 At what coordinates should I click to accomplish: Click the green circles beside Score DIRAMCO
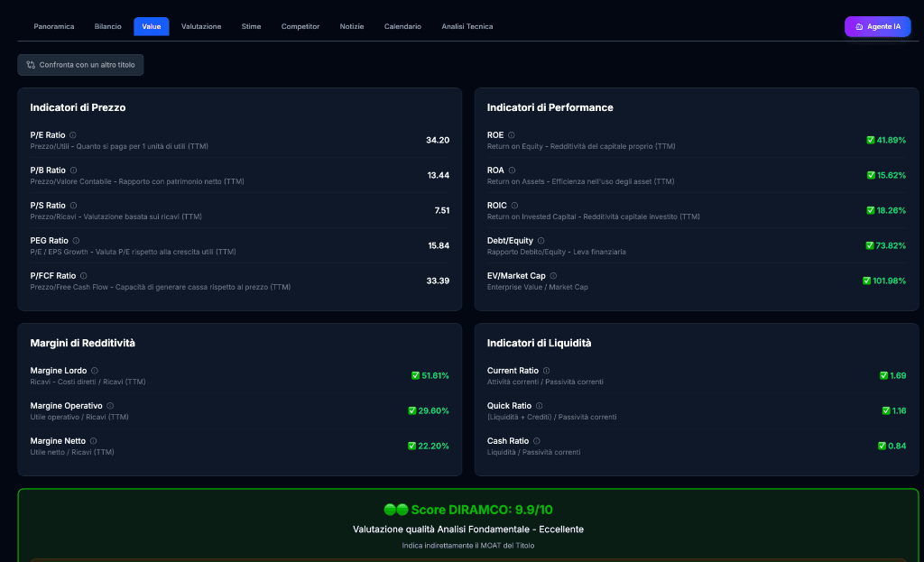pyautogui.click(x=396, y=510)
